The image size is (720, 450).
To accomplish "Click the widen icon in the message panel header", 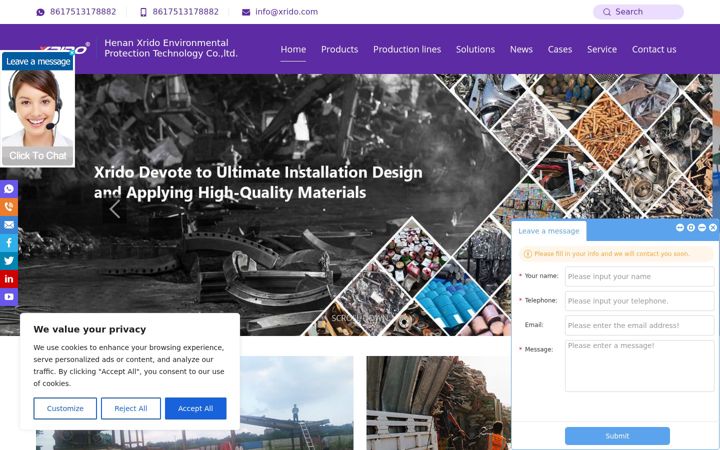I will click(680, 227).
